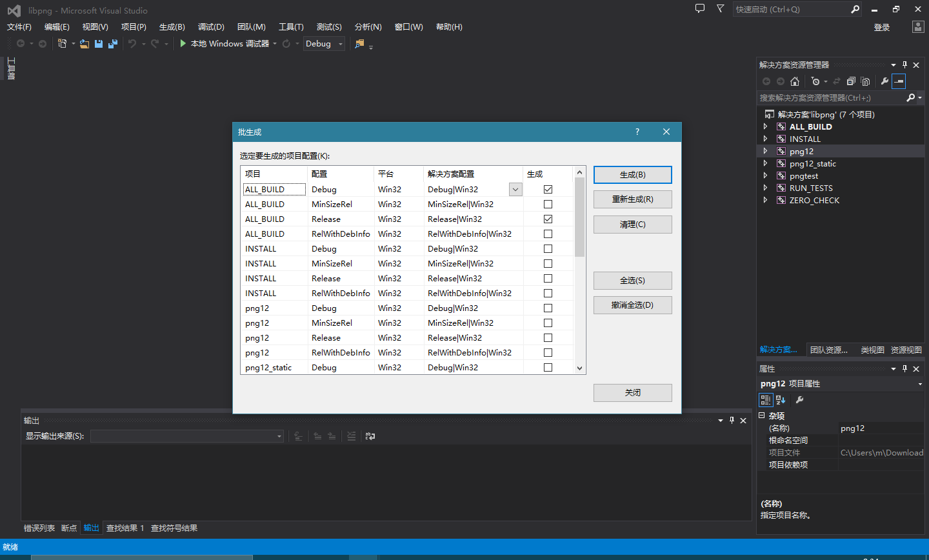Click the Home icon in Solution Explorer
This screenshot has width=929, height=560.
(x=795, y=81)
